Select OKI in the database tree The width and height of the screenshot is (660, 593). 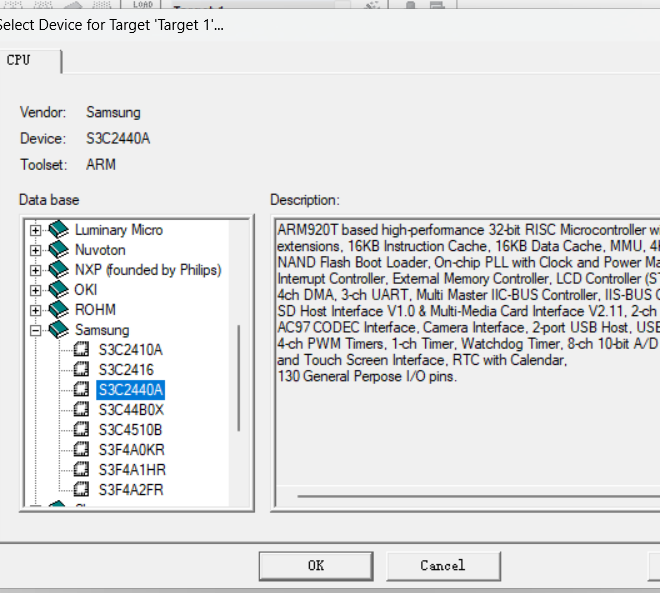click(x=86, y=290)
